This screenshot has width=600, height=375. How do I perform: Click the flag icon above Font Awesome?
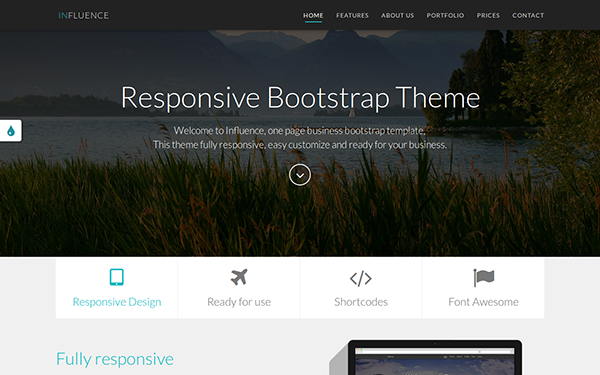point(484,277)
